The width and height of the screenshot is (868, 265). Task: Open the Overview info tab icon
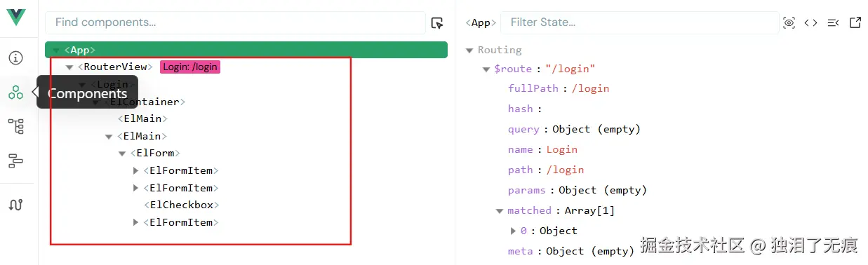[x=16, y=57]
